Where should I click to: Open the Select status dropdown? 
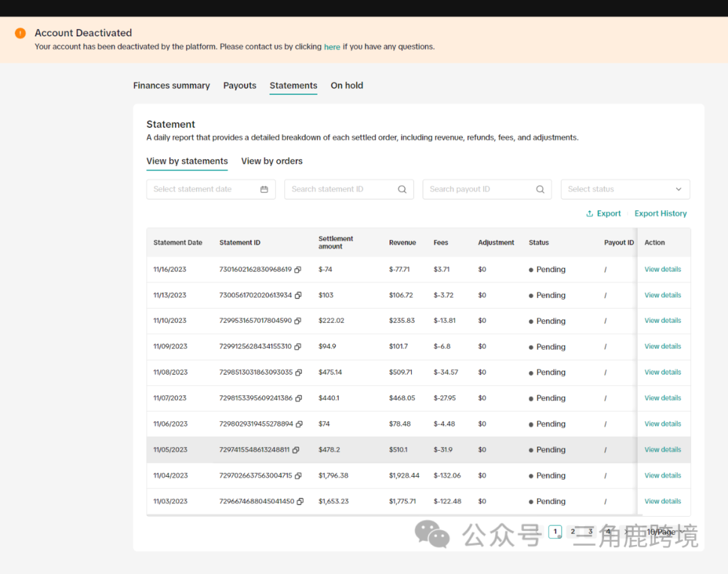click(625, 189)
